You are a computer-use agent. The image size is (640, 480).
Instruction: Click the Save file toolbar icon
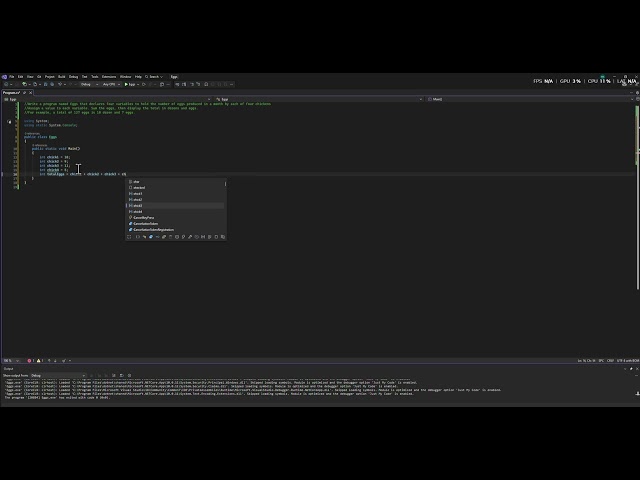point(45,84)
